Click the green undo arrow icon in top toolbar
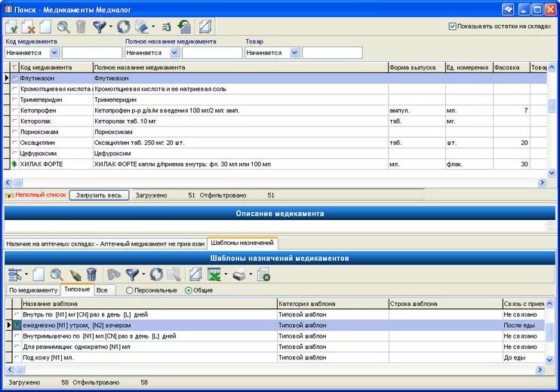The height and width of the screenshot is (392, 560). [185, 26]
